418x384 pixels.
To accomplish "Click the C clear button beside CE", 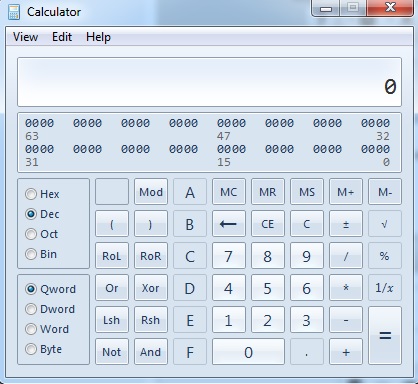I will coord(307,224).
